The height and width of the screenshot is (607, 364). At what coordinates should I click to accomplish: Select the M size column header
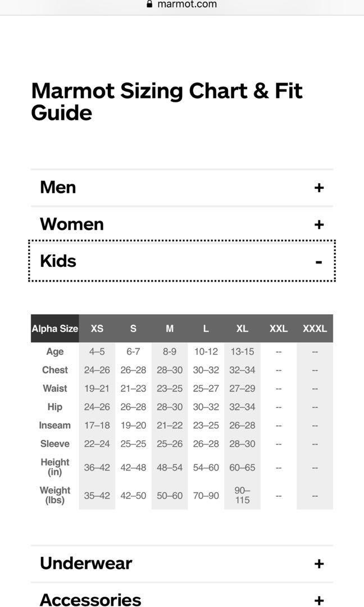click(170, 328)
